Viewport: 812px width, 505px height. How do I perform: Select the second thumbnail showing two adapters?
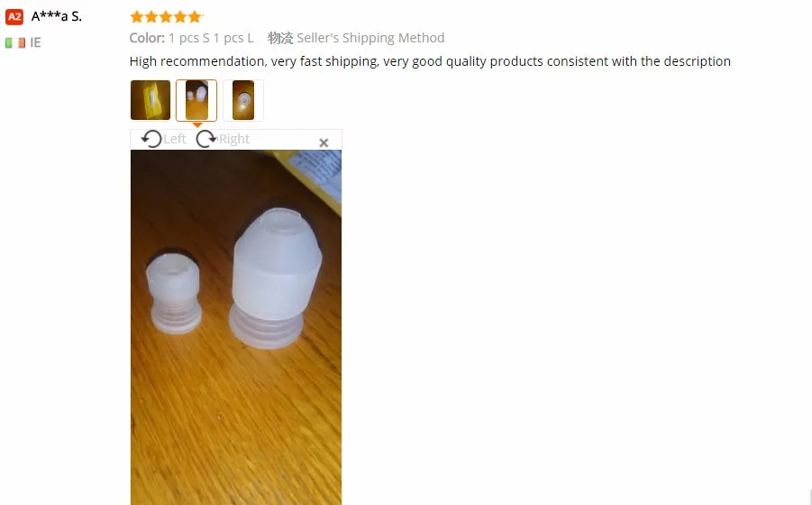pos(196,100)
